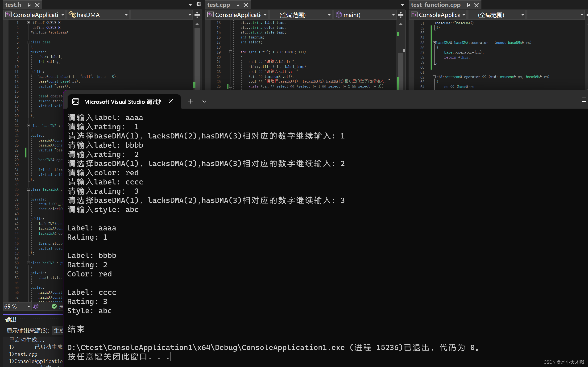Click the settings gear above the test.h editor
Image resolution: width=588 pixels, height=367 pixels.
pos(199,4)
